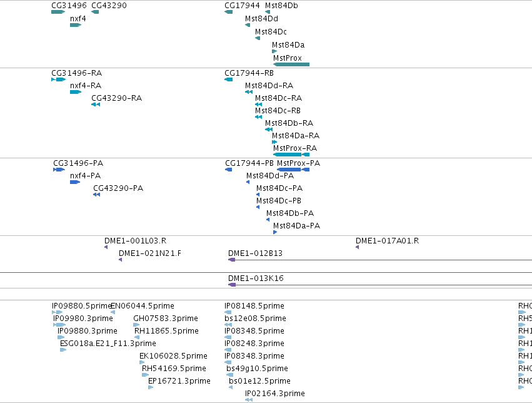Select protein MstProx-PA label
Image resolution: width=532 pixels, height=403 pixels.
[x=298, y=163]
